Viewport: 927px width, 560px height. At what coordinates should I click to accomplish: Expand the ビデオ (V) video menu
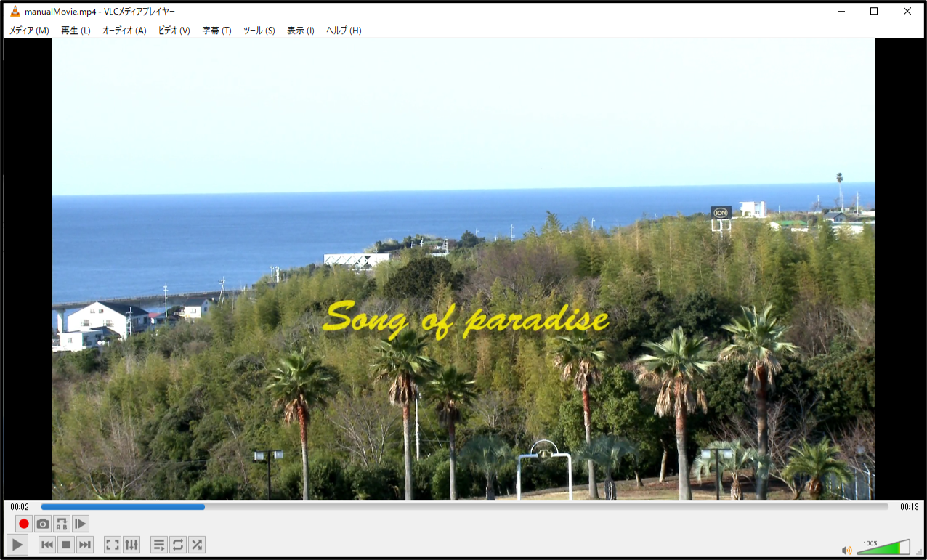[x=174, y=31]
